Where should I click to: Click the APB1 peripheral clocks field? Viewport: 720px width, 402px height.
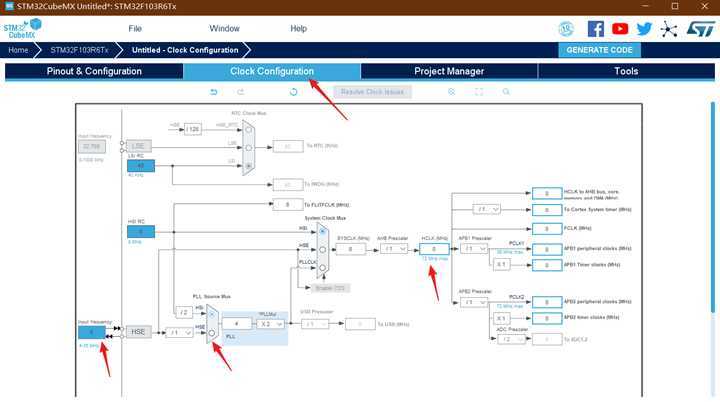[x=547, y=249]
